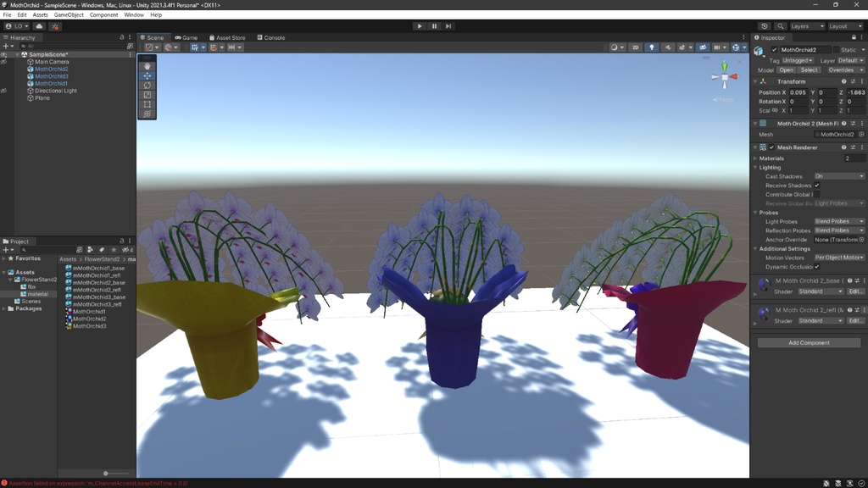The width and height of the screenshot is (868, 488).
Task: Open the Layer Default dropdown
Action: tap(850, 60)
